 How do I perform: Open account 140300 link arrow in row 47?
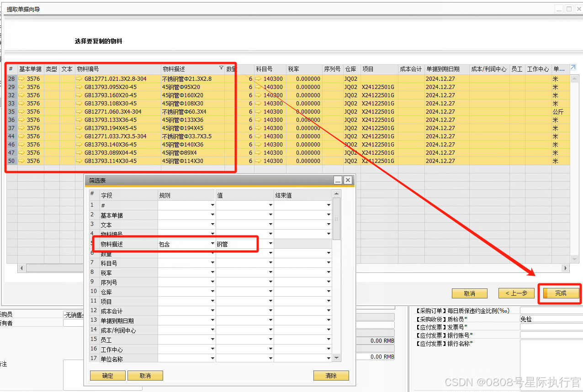coord(259,153)
